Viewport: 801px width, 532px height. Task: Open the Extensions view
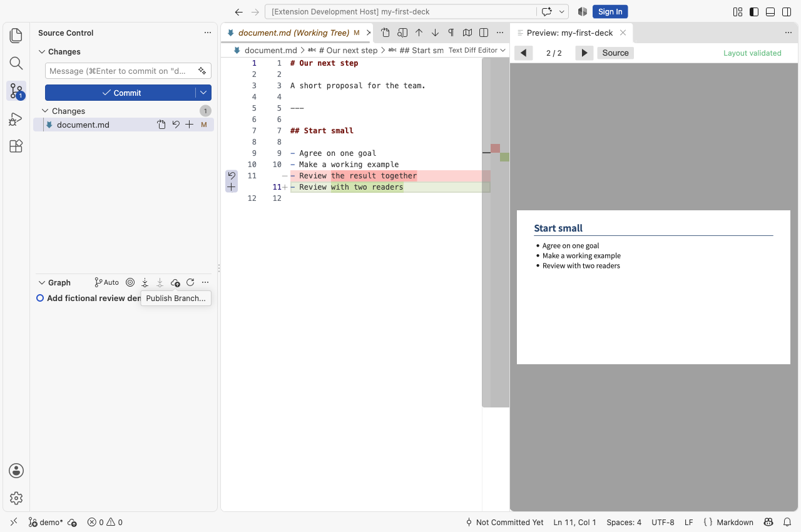pyautogui.click(x=16, y=146)
